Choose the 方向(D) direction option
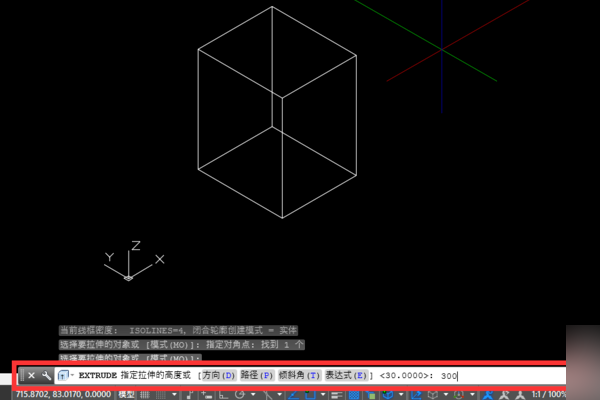 coord(218,376)
